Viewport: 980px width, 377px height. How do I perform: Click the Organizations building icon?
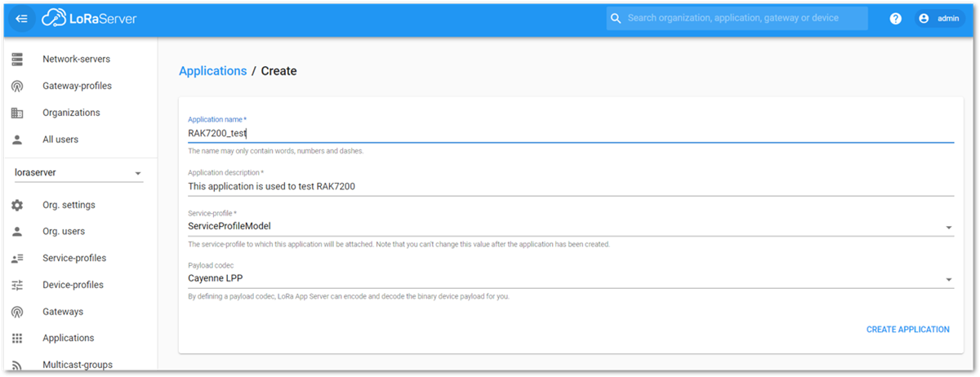(x=17, y=113)
